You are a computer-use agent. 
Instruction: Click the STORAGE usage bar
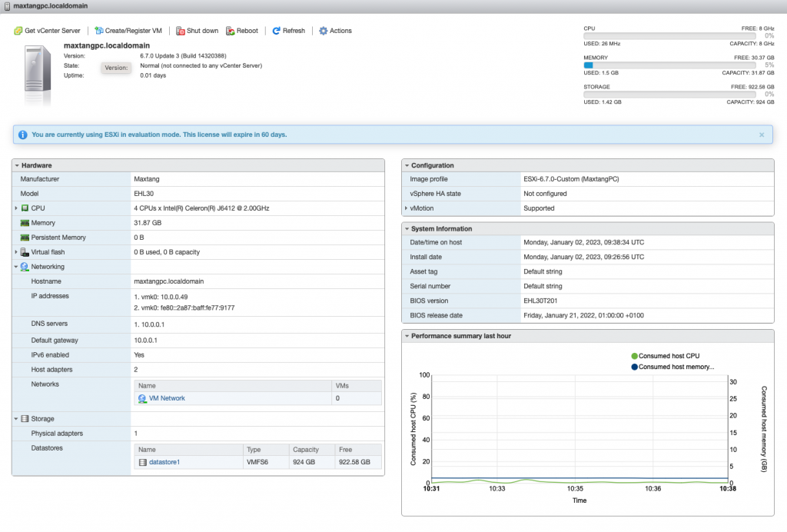click(x=669, y=95)
